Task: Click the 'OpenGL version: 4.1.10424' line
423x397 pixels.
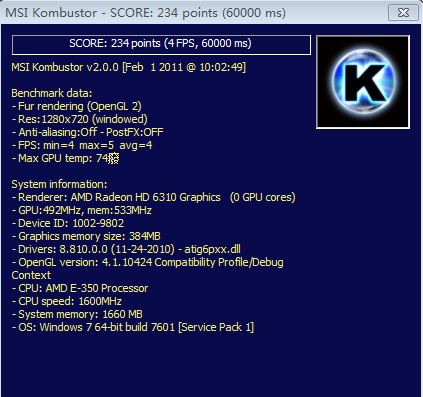Action: (148, 269)
